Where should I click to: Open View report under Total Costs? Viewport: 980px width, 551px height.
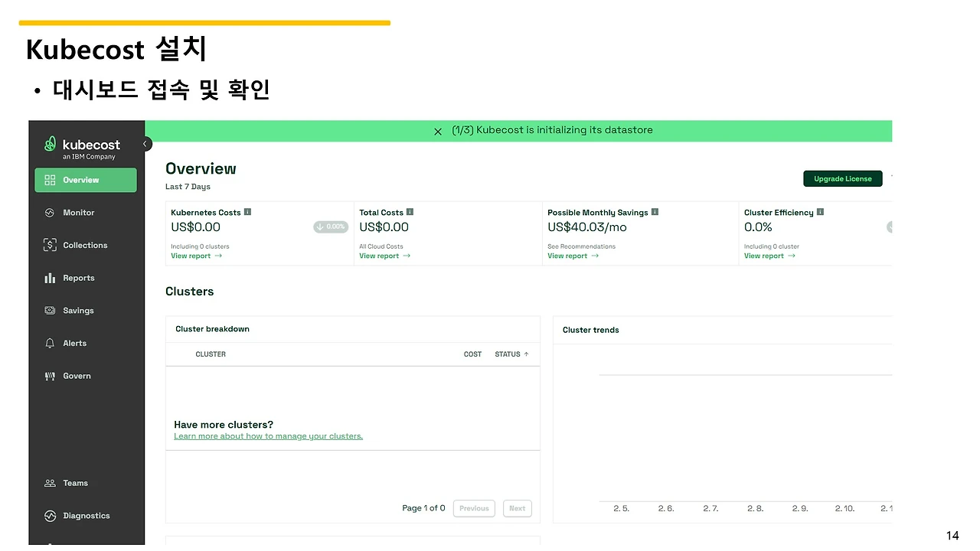tap(385, 256)
